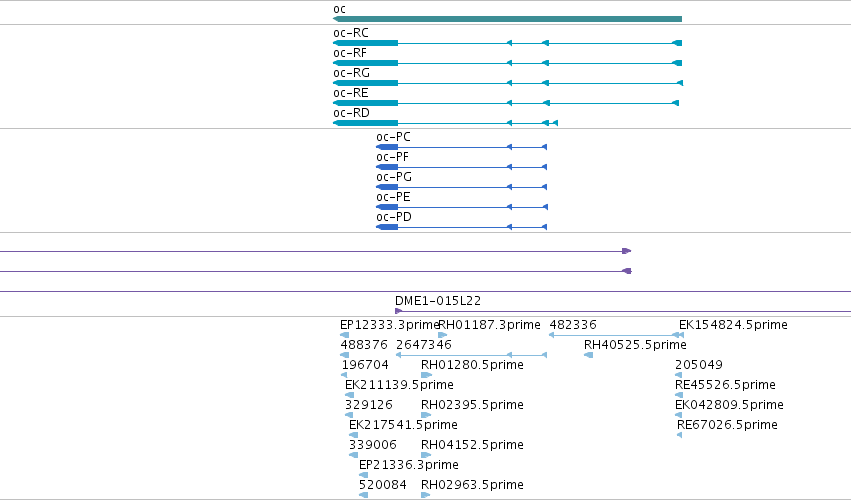The image size is (851, 500).
Task: Select feature 339006 label
Action: coord(373,445)
